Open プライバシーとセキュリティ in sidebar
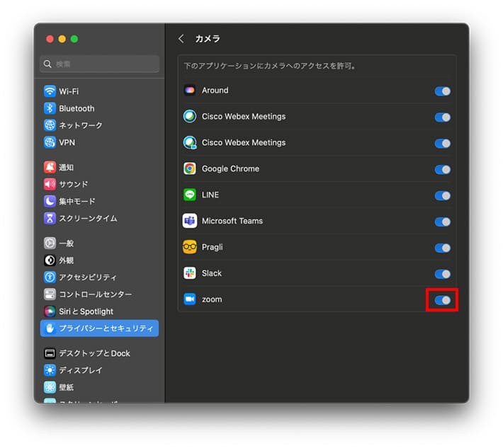This screenshot has height=448, width=503. coord(99,328)
